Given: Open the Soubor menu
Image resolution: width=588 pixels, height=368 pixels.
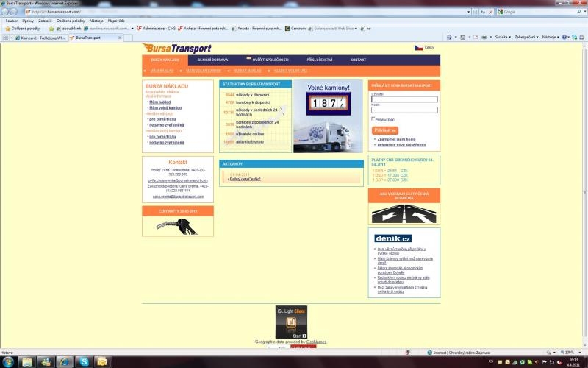Looking at the screenshot, I should (12, 21).
